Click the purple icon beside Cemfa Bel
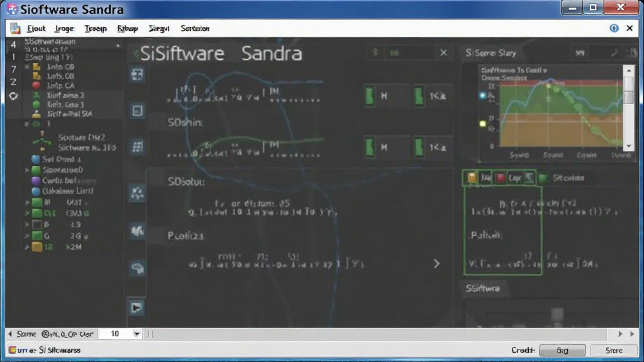644x362 pixels. (x=36, y=180)
